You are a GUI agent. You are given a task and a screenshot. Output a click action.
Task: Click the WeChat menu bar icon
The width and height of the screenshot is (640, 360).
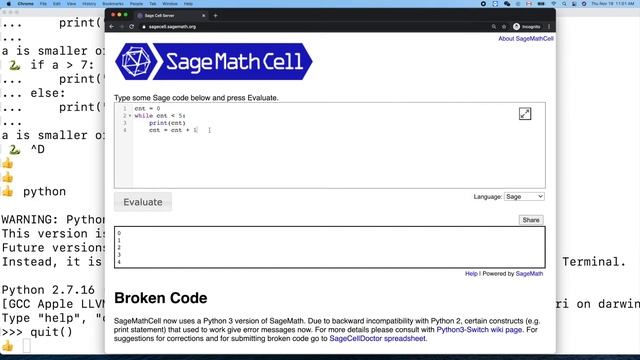[507, 4]
